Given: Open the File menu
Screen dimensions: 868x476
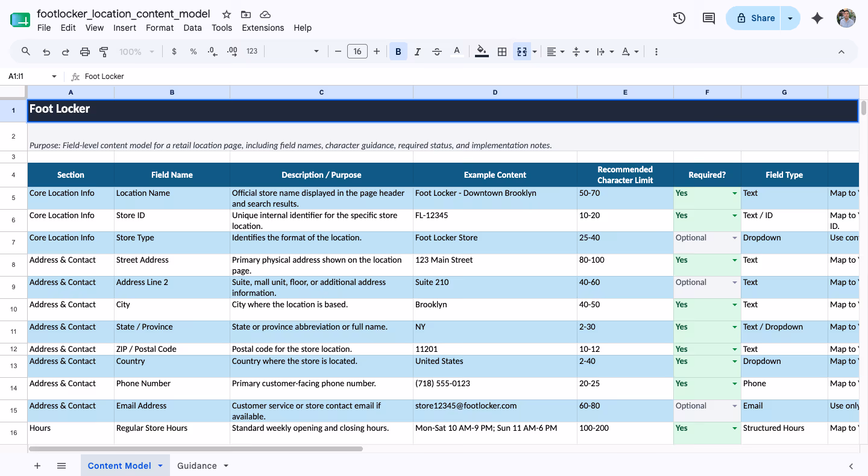Looking at the screenshot, I should click(x=44, y=28).
